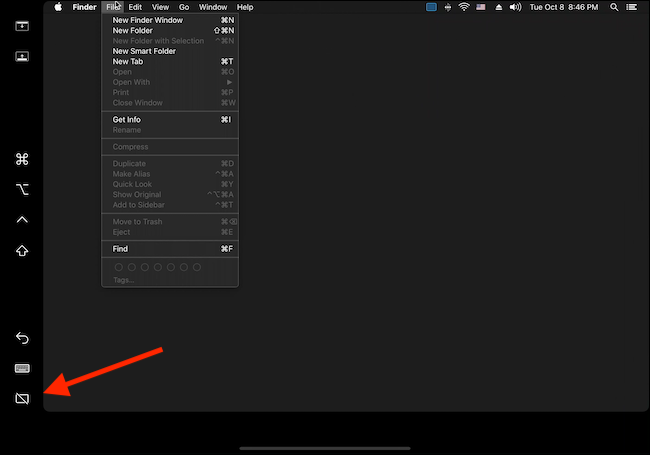Click the dimmed Rename menu item

(x=170, y=130)
